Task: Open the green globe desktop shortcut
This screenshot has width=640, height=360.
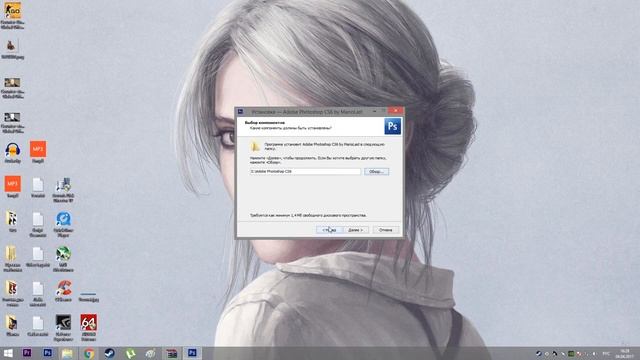Action: coord(63,259)
